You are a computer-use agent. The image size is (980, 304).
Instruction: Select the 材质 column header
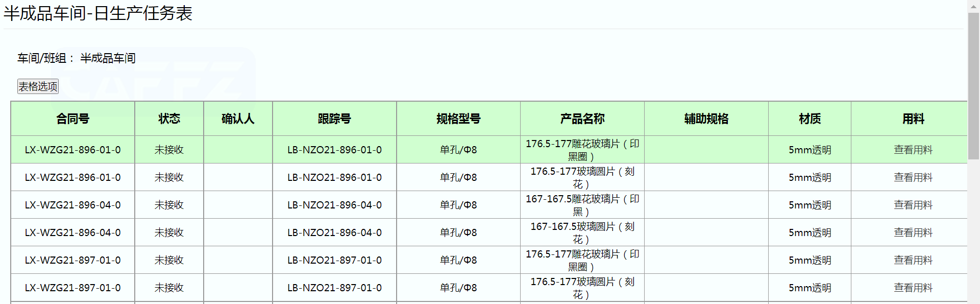point(810,119)
